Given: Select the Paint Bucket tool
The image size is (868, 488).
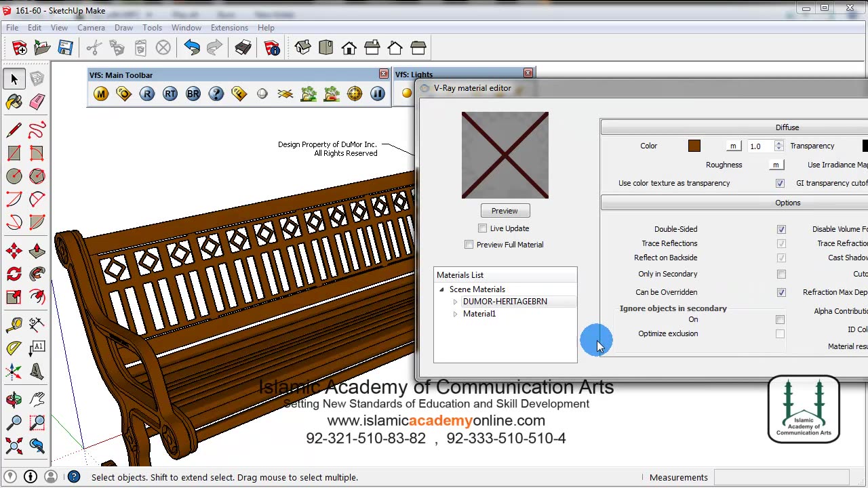Looking at the screenshot, I should [14, 102].
